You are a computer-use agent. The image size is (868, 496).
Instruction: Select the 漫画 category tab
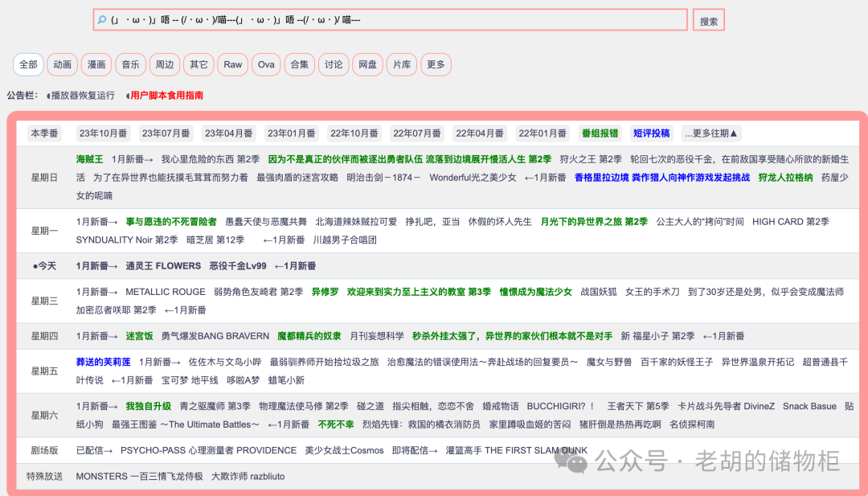pyautogui.click(x=96, y=65)
